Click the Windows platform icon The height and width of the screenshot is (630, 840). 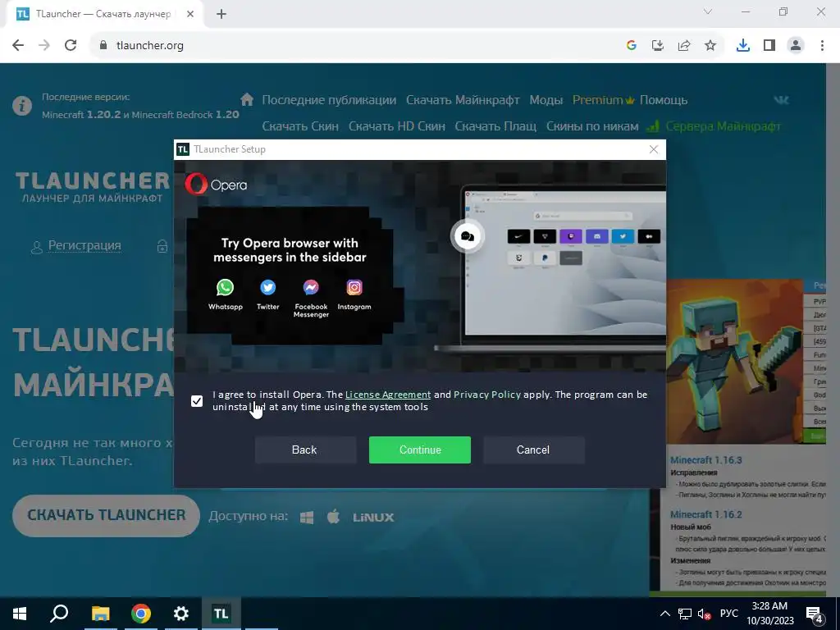tap(307, 518)
